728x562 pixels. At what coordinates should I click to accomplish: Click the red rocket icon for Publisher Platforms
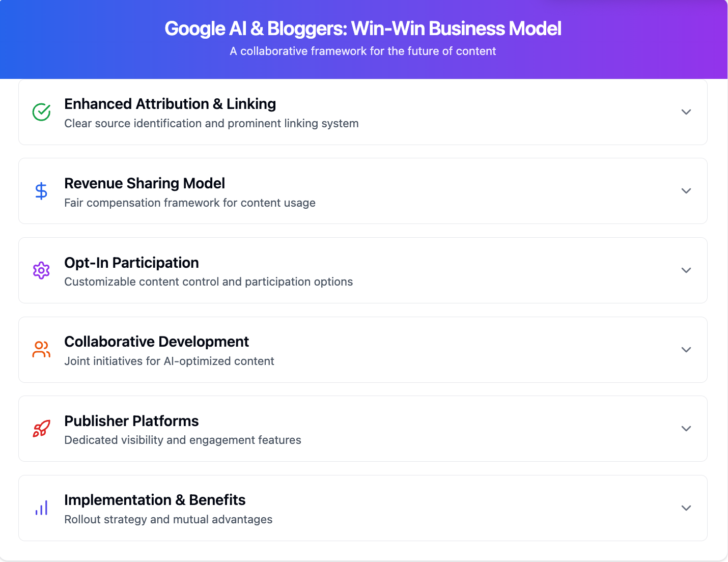pyautogui.click(x=41, y=429)
